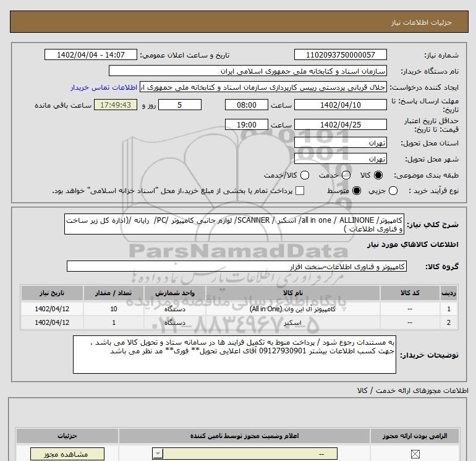
Task: Click the اعلام وضعیت مجوز combo box field
Action: [x=245, y=454]
